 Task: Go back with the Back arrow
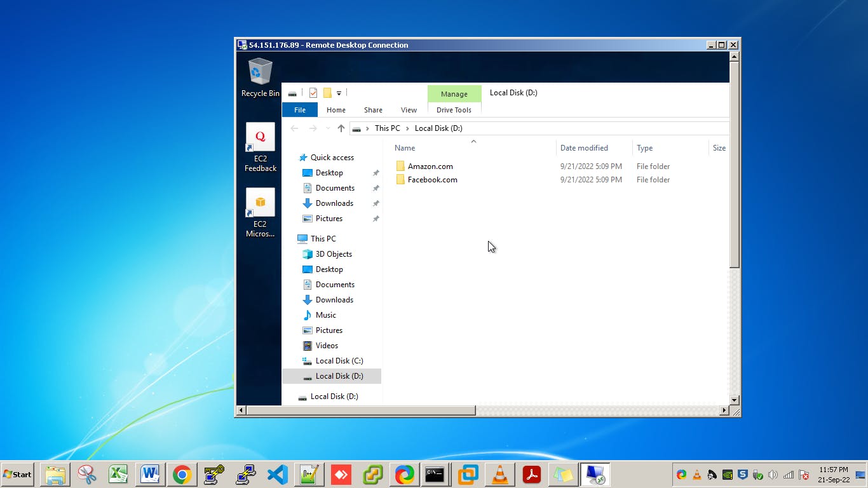(294, 128)
